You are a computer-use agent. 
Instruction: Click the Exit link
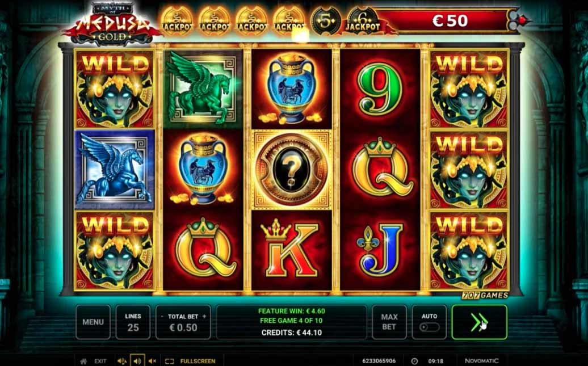click(x=100, y=361)
